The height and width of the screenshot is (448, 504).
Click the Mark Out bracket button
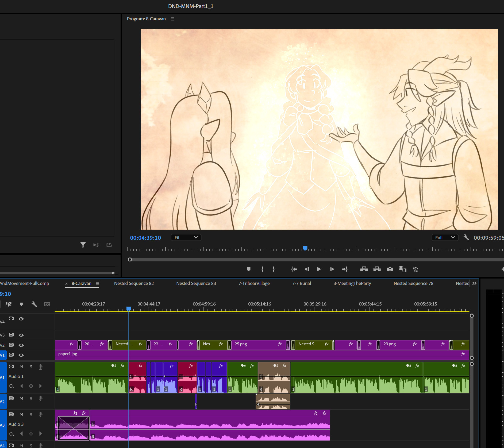pos(274,269)
